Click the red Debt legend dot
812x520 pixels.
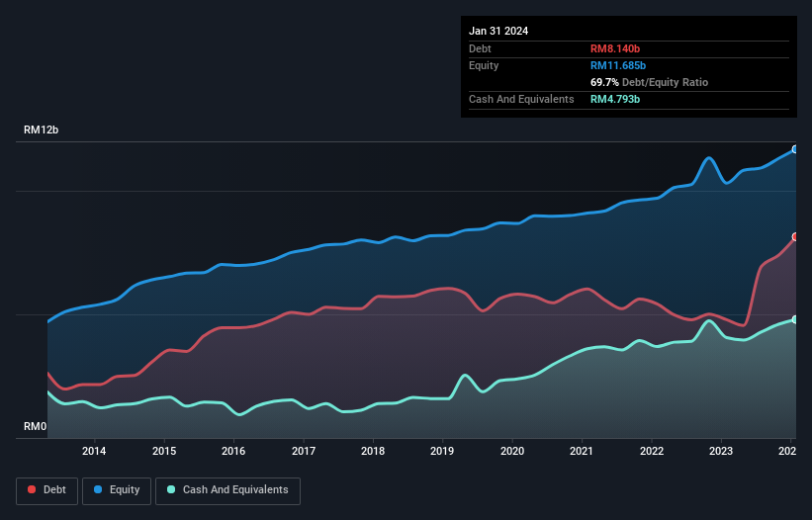[32, 489]
